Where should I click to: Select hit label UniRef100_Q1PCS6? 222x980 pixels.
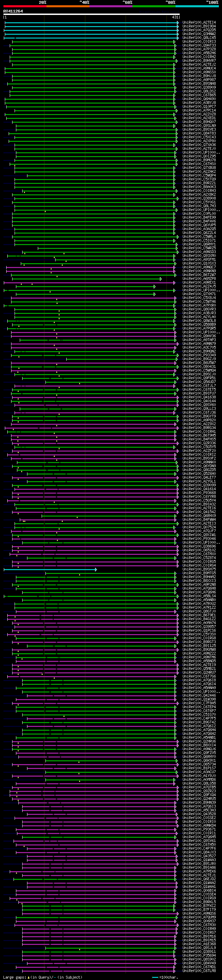point(199,630)
